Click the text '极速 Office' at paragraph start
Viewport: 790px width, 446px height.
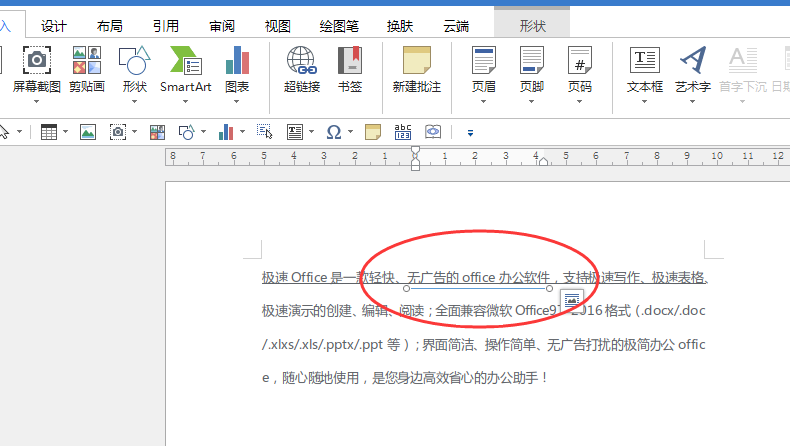coord(294,277)
